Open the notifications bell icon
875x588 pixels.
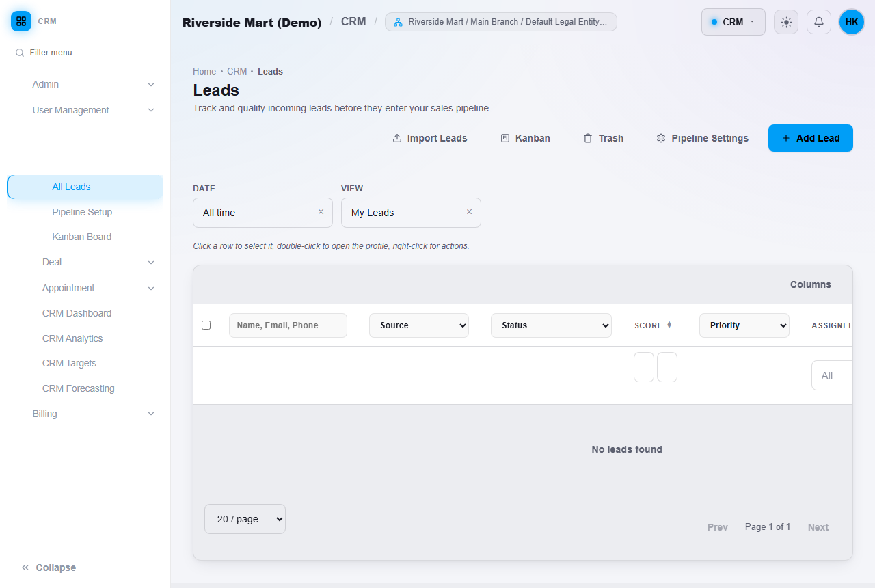tap(819, 22)
